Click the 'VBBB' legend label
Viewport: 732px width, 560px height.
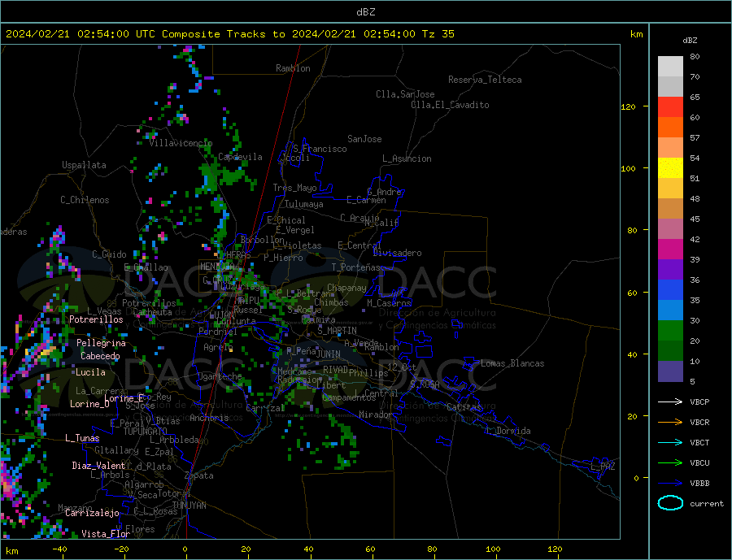(699, 484)
